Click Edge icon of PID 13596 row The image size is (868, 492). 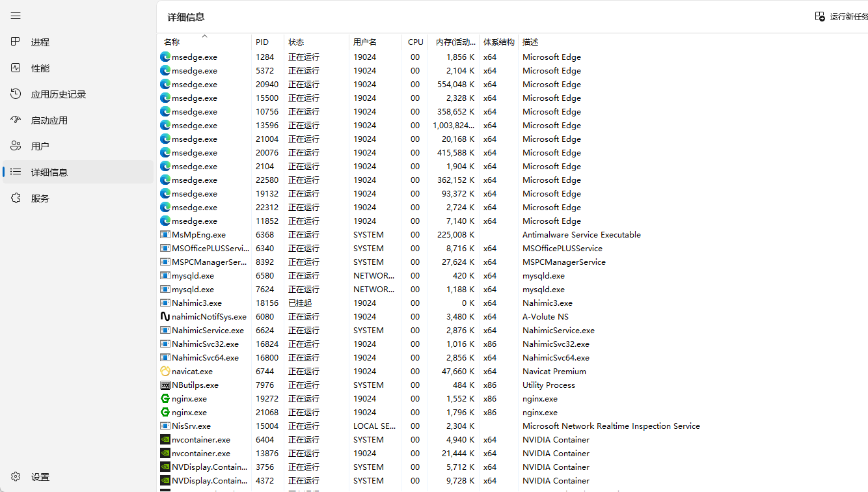coord(165,125)
